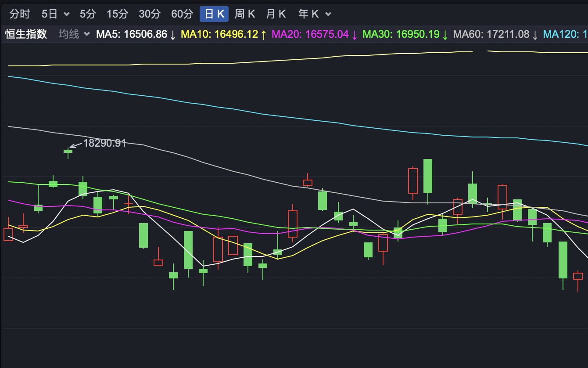Select the 5分 minute interval tab

click(88, 14)
